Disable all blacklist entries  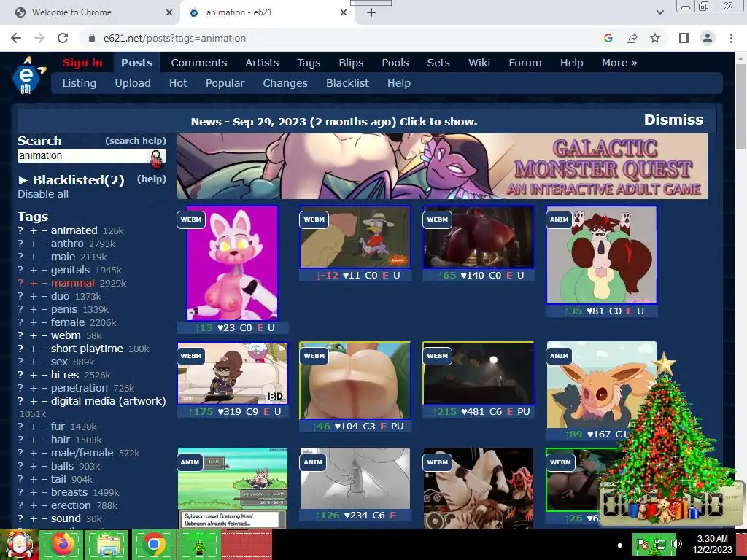coord(43,194)
